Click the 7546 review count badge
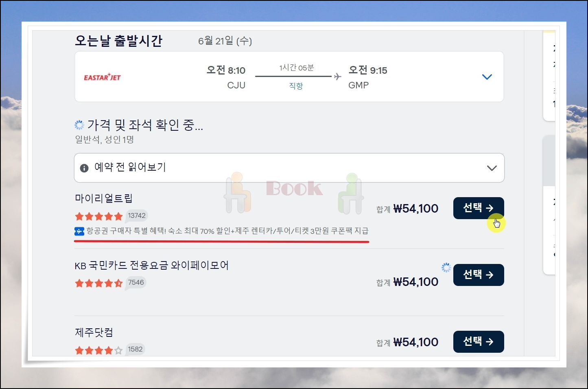Screen dimensions: 588x389 pos(136,282)
